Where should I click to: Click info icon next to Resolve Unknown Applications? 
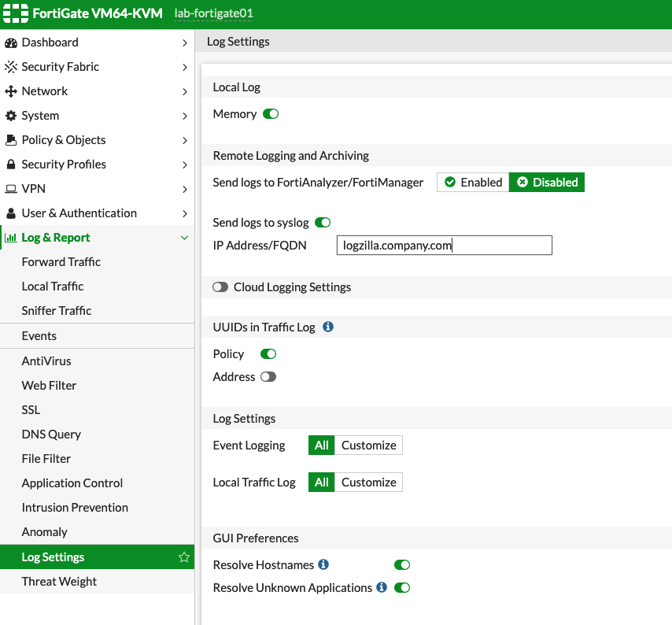tap(382, 587)
